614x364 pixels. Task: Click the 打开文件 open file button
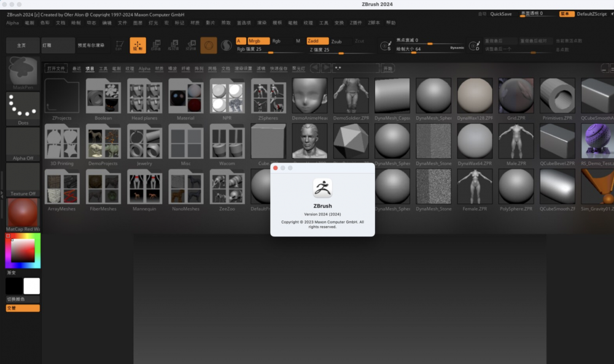point(56,69)
